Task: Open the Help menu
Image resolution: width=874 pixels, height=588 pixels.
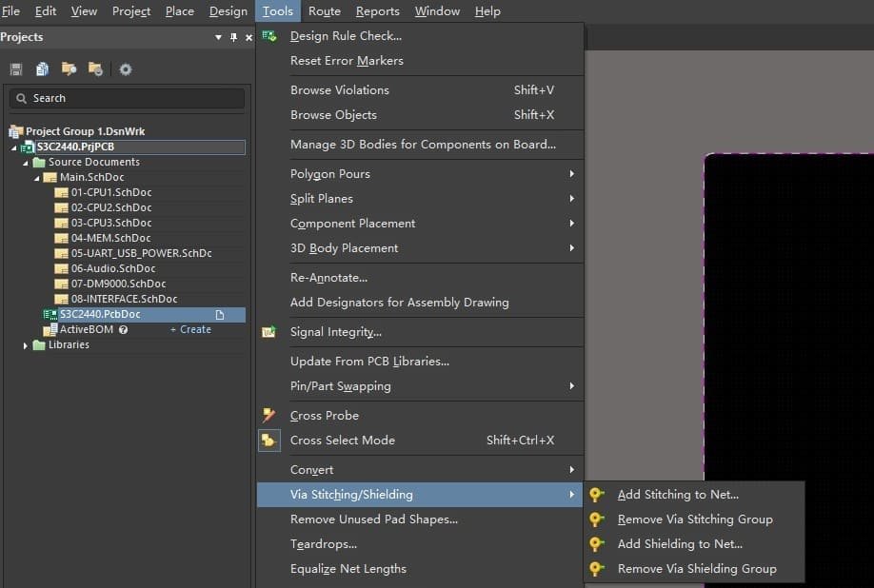Action: [x=487, y=11]
